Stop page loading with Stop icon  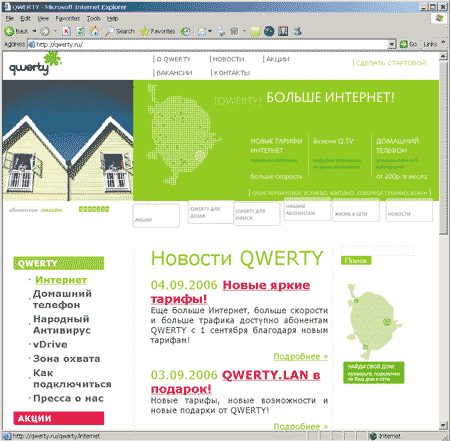66,31
